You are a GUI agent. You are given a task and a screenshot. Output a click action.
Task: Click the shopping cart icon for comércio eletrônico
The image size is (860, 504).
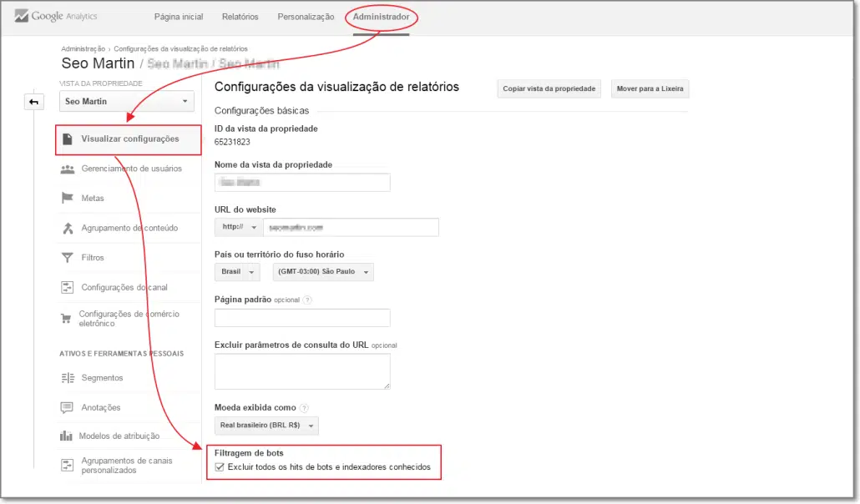pos(65,319)
